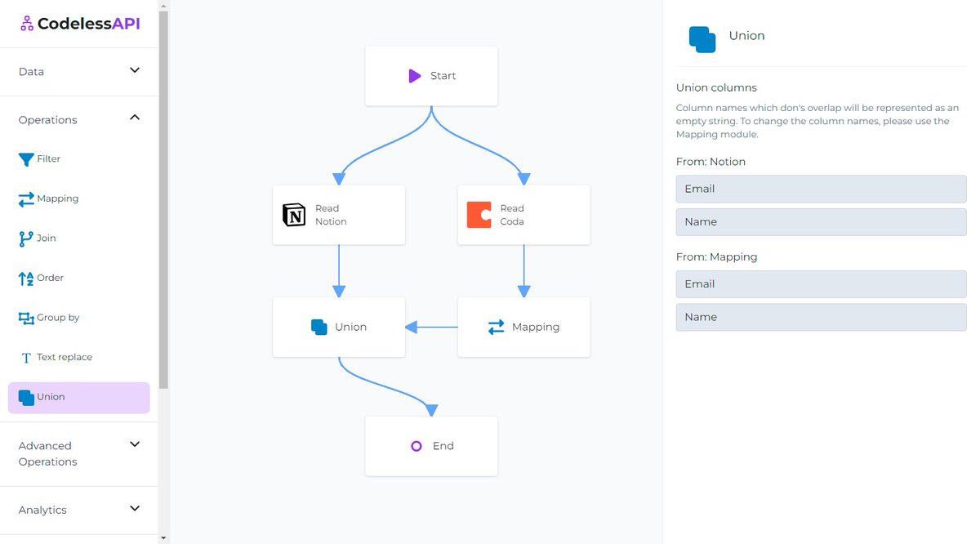Select the Read Notion node

(339, 215)
